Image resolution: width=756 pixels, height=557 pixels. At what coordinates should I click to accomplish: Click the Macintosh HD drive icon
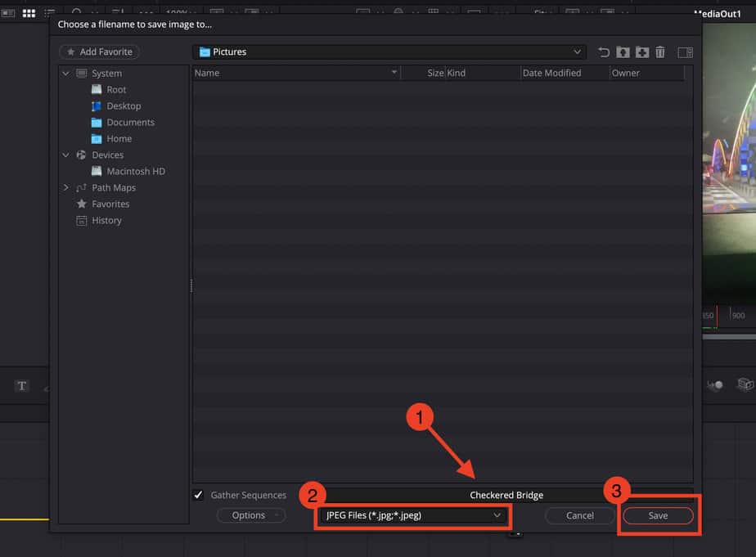pyautogui.click(x=97, y=171)
